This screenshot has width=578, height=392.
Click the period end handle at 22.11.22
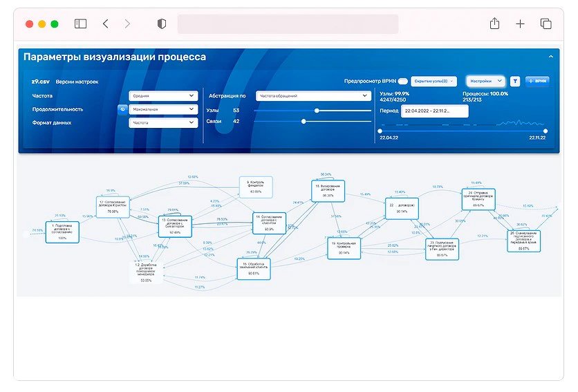pos(546,131)
